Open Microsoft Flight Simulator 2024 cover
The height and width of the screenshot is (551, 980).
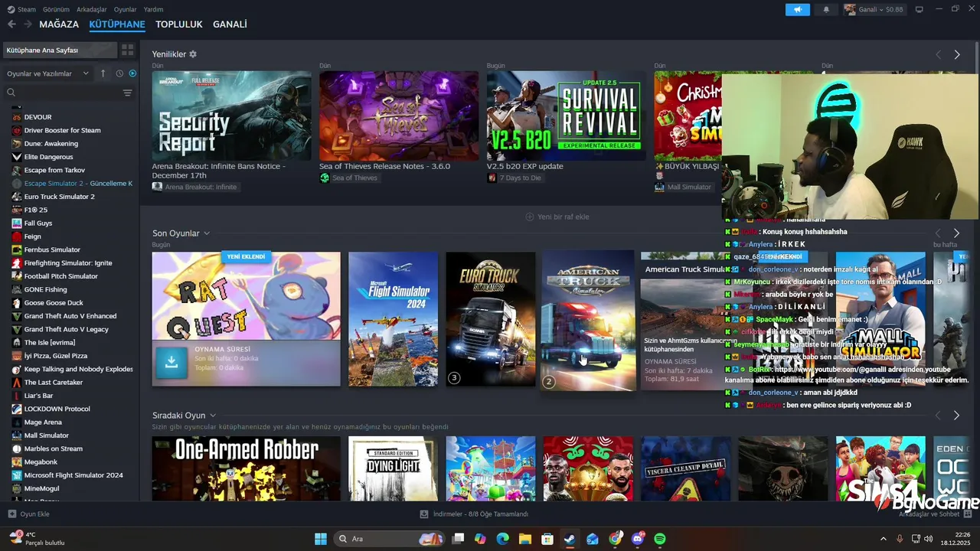393,319
